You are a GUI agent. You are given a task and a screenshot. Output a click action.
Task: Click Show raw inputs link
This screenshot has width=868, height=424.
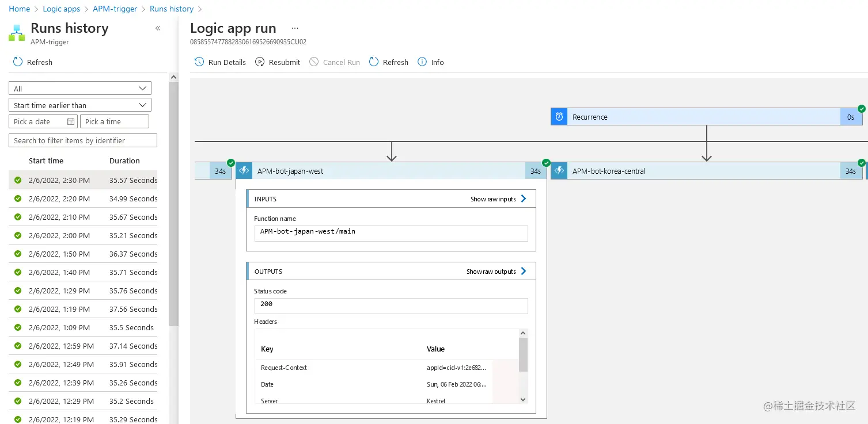point(498,199)
